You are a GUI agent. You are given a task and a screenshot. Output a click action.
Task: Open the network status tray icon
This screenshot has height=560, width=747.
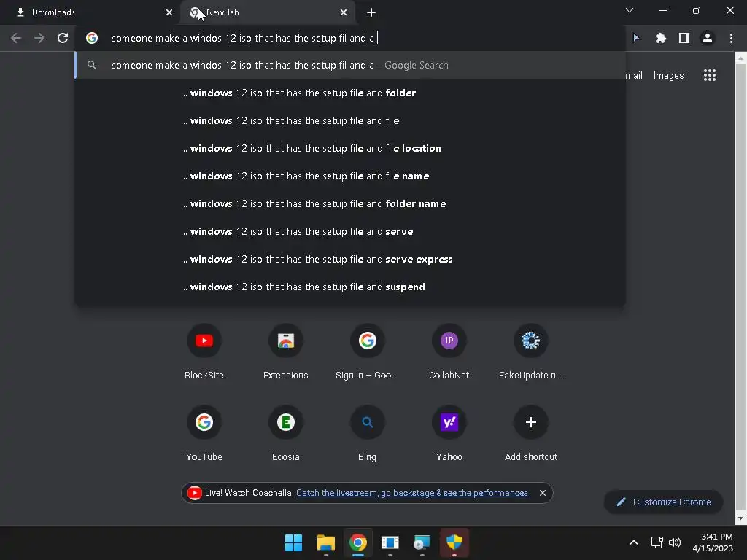tap(657, 542)
